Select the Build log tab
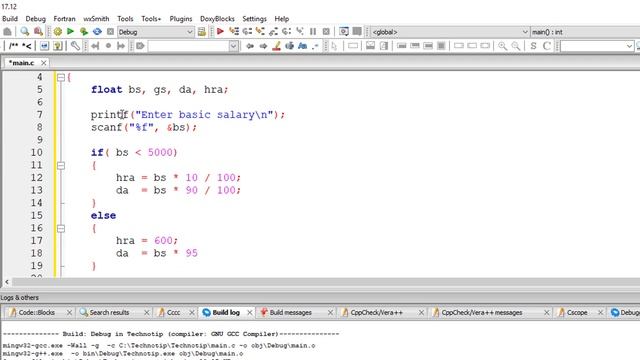The height and width of the screenshot is (360, 640). 226,312
